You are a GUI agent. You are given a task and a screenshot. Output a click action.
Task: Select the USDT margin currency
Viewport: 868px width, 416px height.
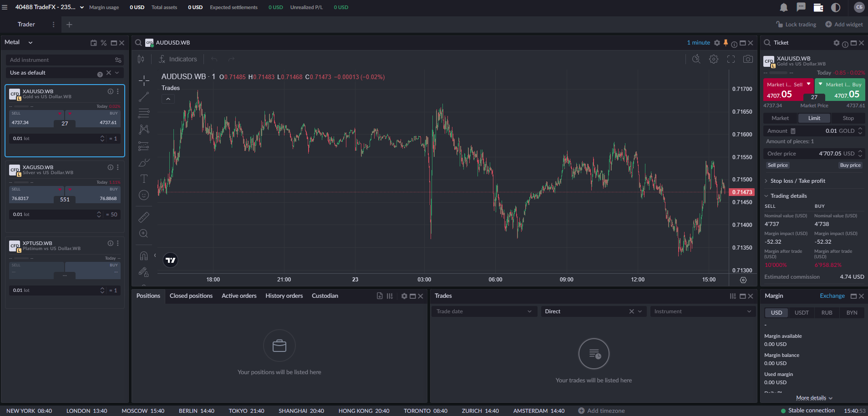[x=802, y=313]
